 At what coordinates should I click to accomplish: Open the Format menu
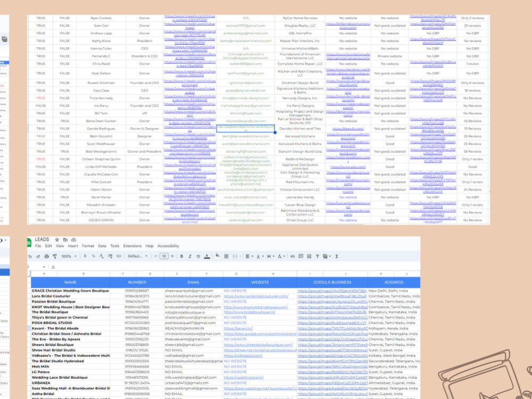(x=88, y=246)
